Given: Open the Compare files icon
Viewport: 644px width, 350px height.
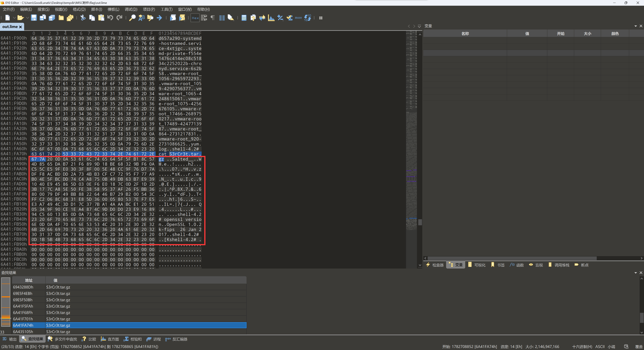Looking at the screenshot, I should (x=253, y=18).
